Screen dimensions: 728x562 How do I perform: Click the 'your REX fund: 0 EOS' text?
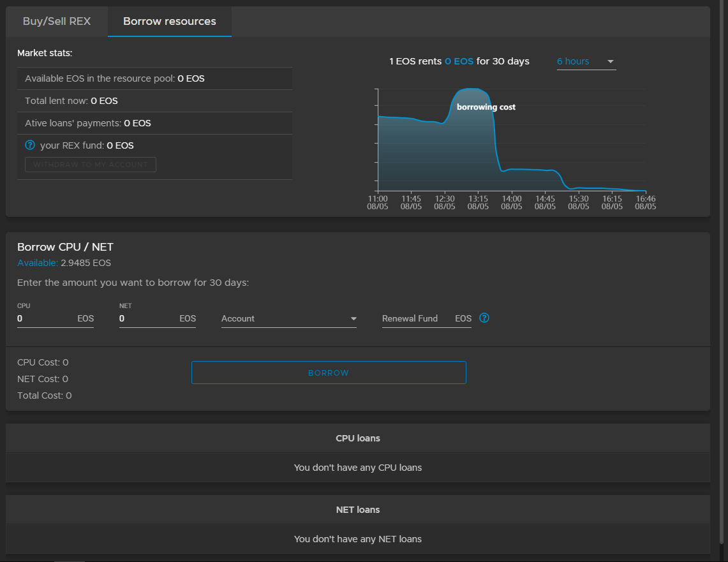pos(87,145)
